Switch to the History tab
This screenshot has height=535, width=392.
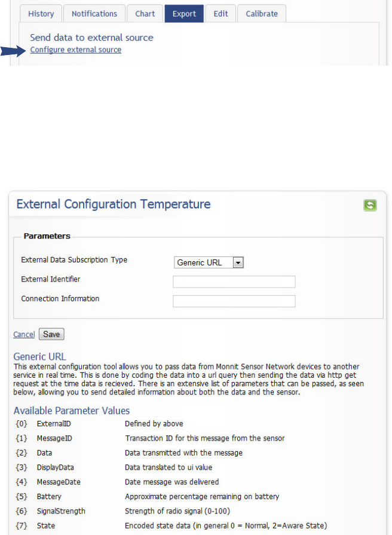pos(41,14)
